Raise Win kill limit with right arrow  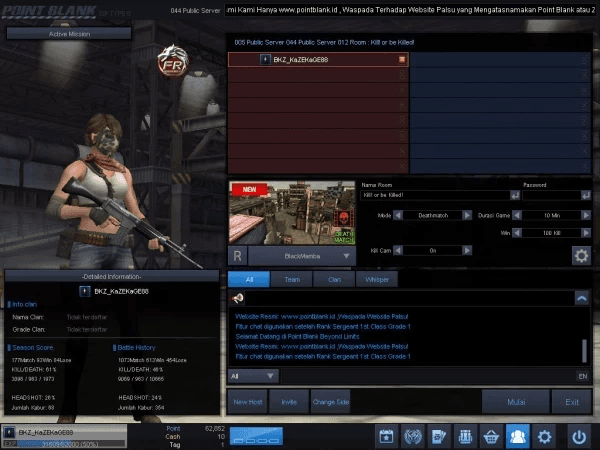click(586, 233)
